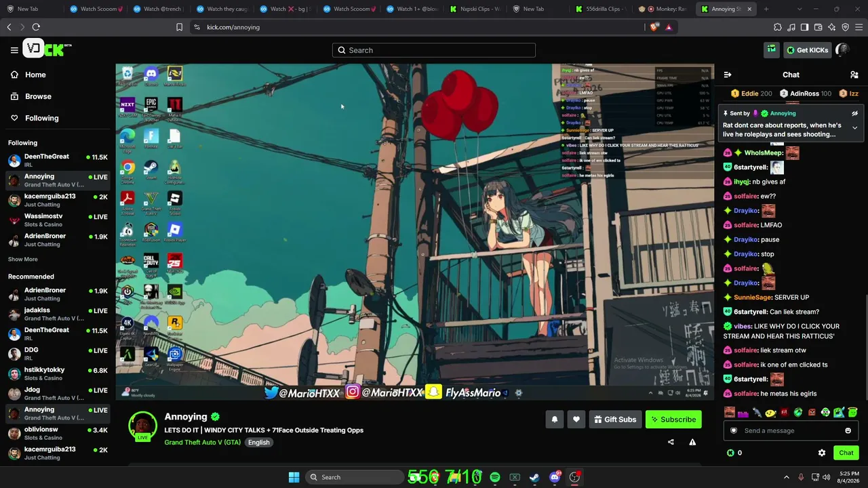Click the Gift Subs button

click(615, 420)
